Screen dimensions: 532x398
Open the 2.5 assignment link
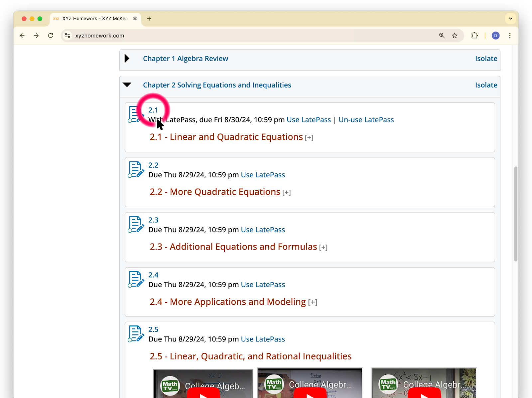tap(153, 329)
